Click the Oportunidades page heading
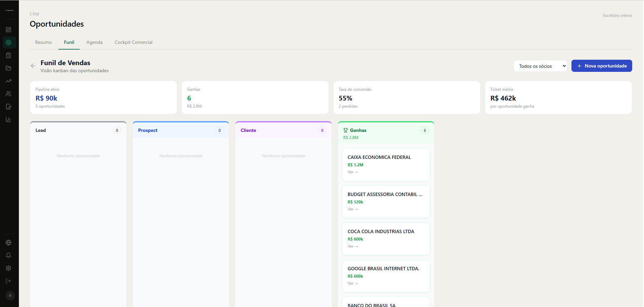Image resolution: width=644 pixels, height=307 pixels. (x=57, y=24)
